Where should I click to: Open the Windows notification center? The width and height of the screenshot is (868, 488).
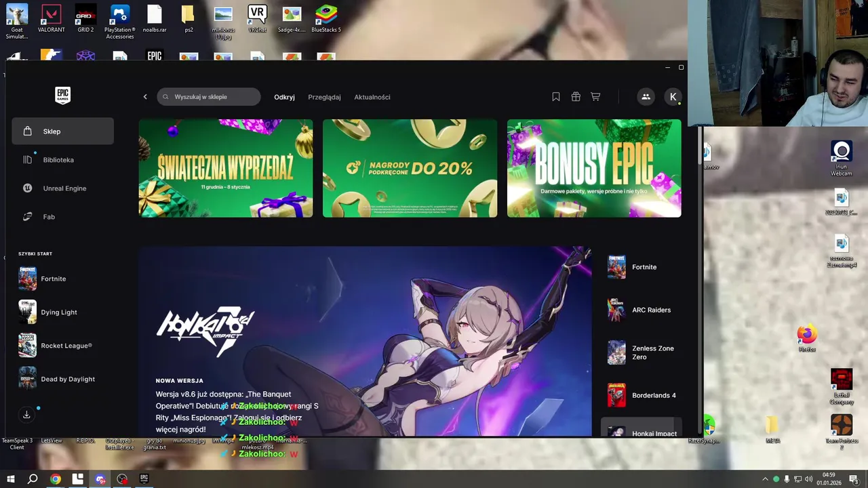tap(854, 479)
